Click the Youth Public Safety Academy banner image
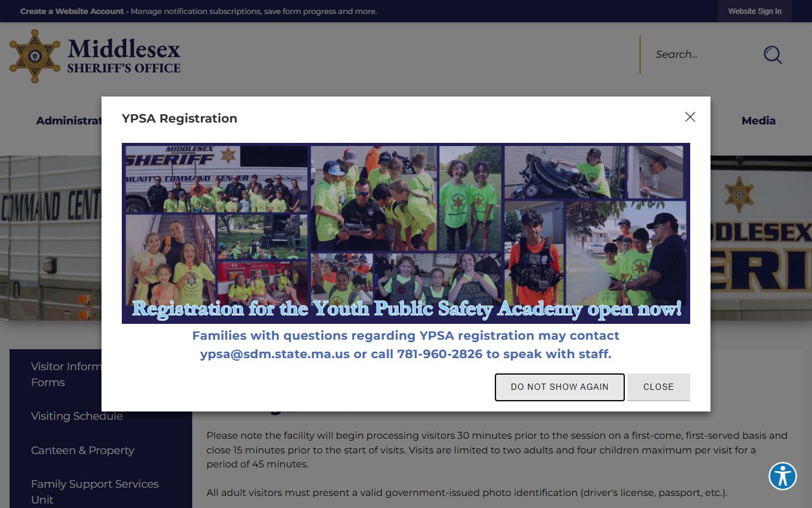This screenshot has height=508, width=812. tap(406, 233)
